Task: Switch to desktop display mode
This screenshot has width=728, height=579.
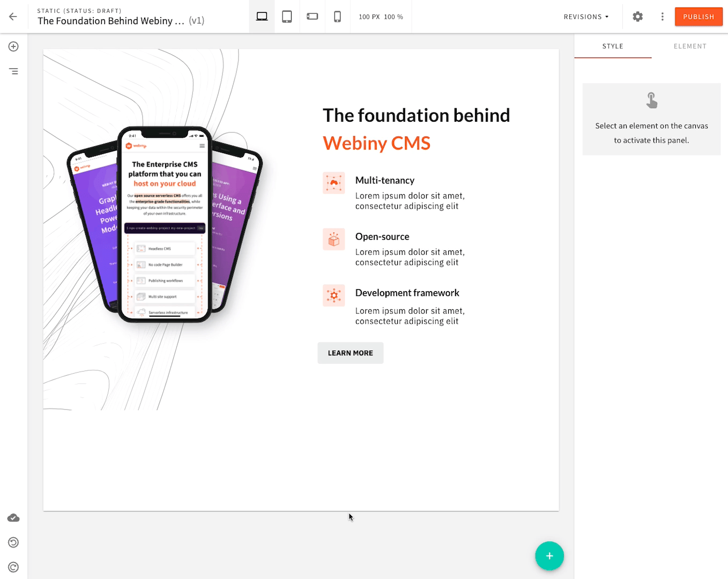Action: tap(262, 17)
